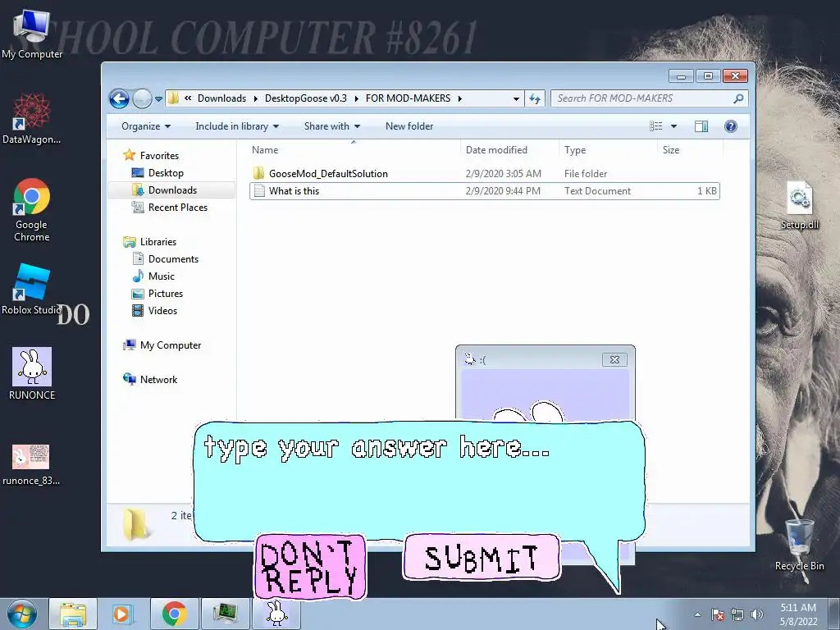Click the SUBMIT button
Image resolution: width=840 pixels, height=630 pixels.
point(481,557)
